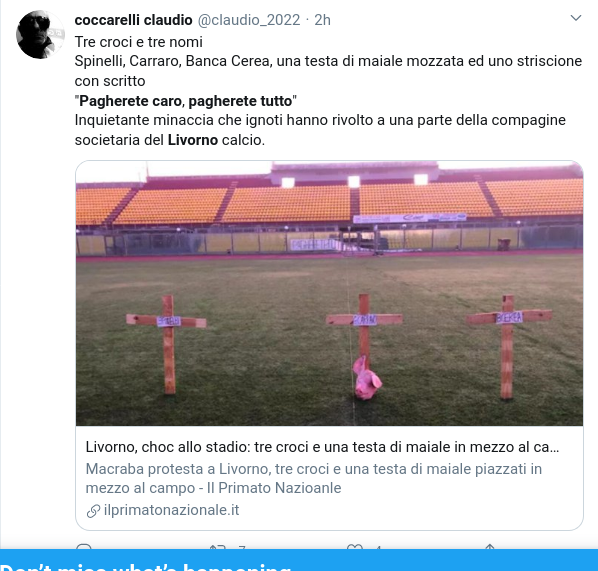
Task: Retweet using the retweet arrows icon
Action: click(x=218, y=547)
